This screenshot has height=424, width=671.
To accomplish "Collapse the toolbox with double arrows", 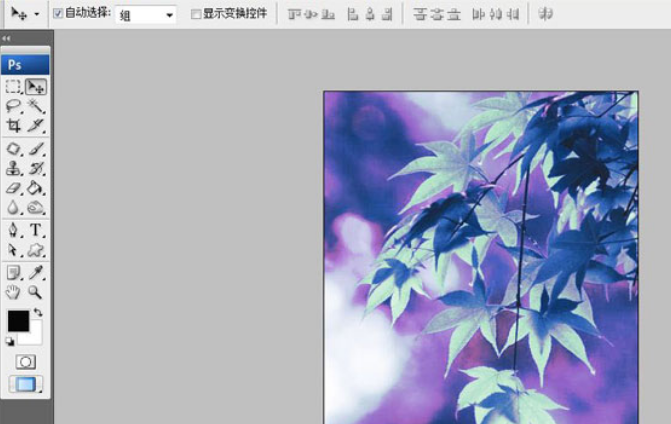I will (x=6, y=38).
